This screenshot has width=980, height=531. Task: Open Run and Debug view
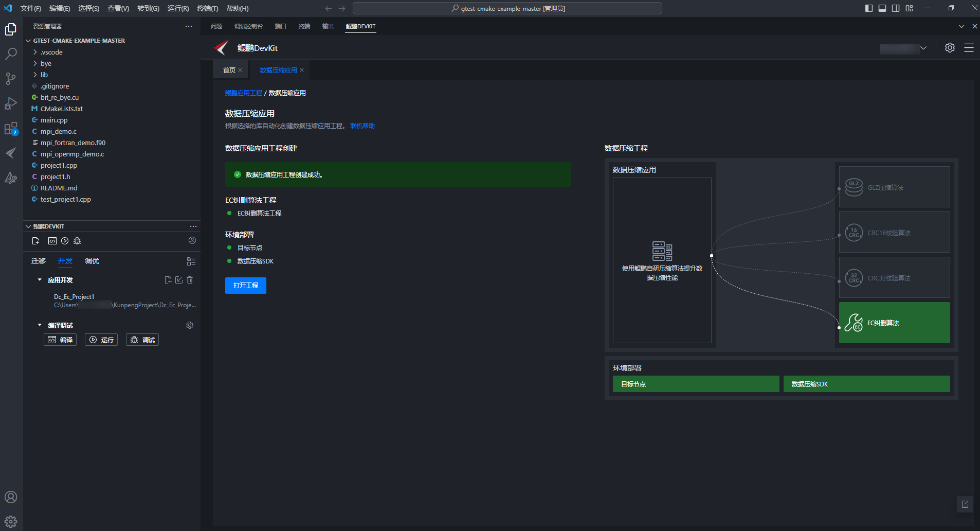tap(11, 103)
